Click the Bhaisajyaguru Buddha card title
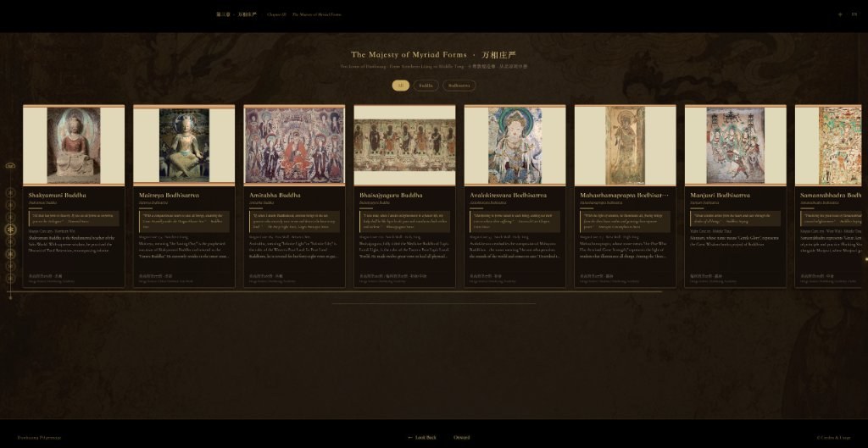 pyautogui.click(x=391, y=196)
